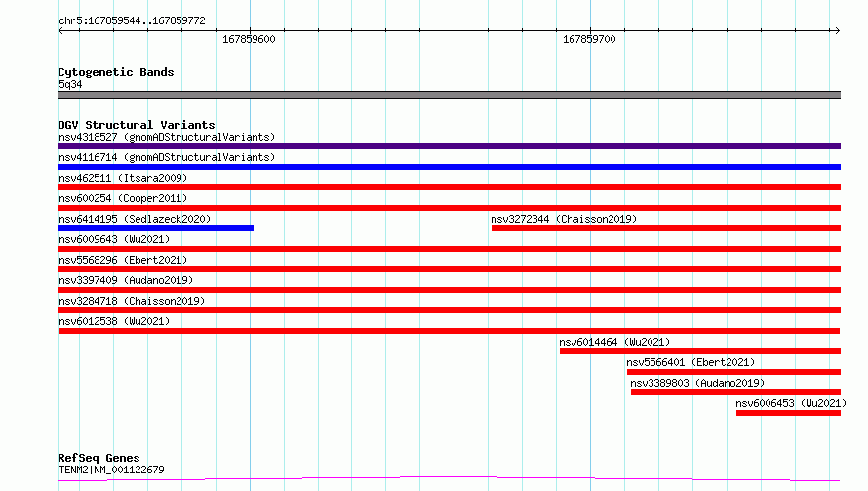The image size is (868, 491).
Task: Click the red nsv462511 variant bar
Action: 449,187
